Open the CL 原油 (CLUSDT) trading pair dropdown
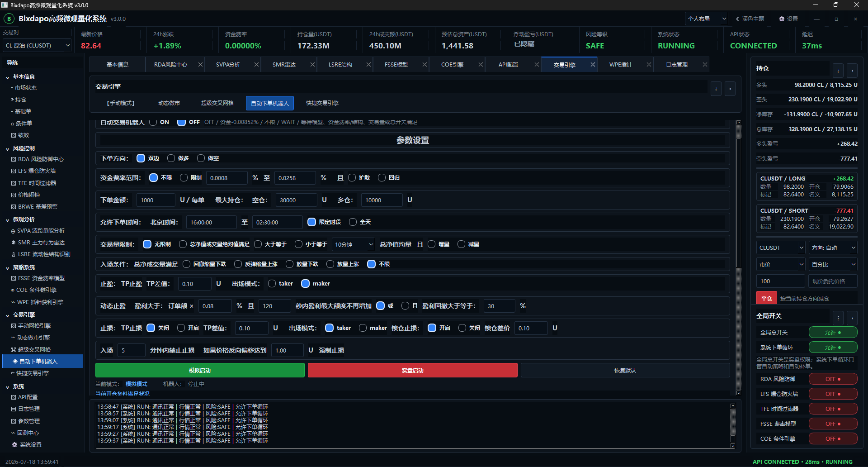868x467 pixels. tap(38, 46)
